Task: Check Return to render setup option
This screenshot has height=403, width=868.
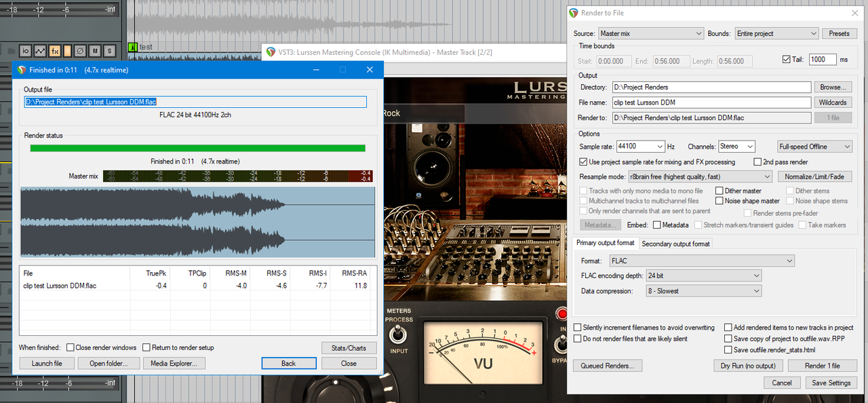Action: click(x=146, y=347)
